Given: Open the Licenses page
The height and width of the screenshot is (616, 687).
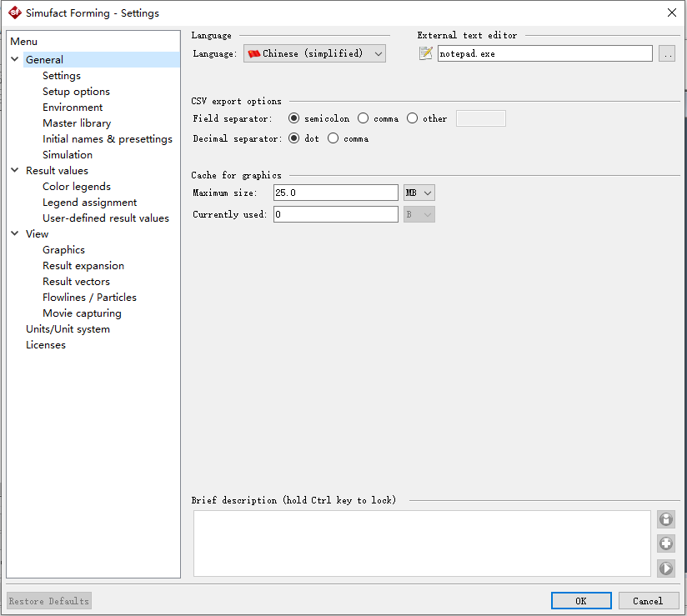Looking at the screenshot, I should pos(46,345).
